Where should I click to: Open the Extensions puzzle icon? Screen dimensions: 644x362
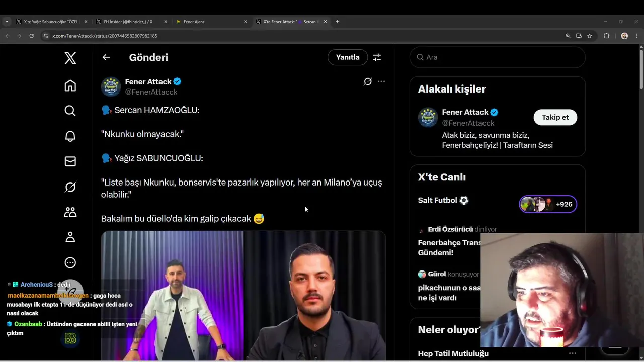(x=607, y=36)
